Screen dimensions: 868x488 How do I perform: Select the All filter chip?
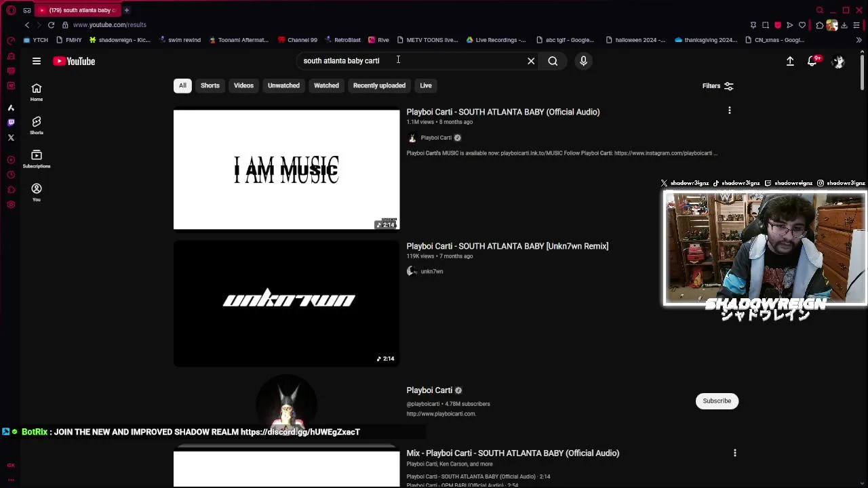pyautogui.click(x=182, y=85)
